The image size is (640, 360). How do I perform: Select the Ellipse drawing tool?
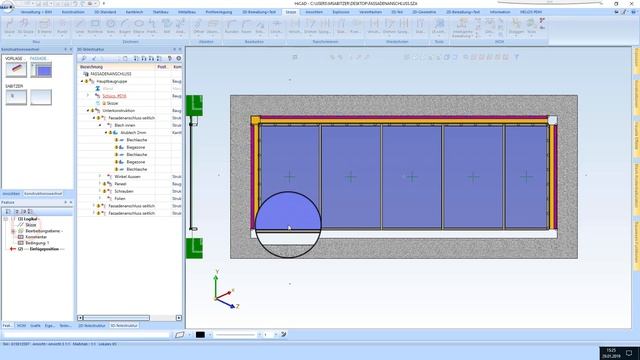tap(139, 27)
